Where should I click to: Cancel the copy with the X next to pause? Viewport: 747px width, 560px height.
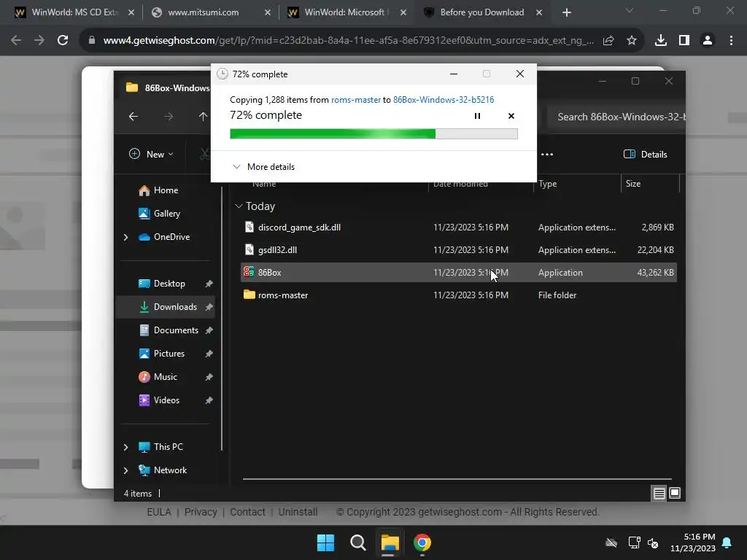click(511, 116)
